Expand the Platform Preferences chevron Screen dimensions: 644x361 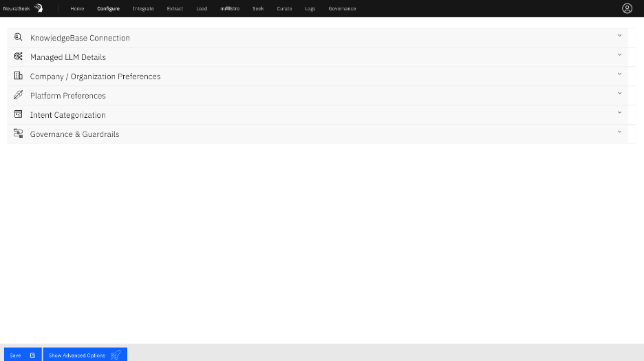pyautogui.click(x=619, y=94)
